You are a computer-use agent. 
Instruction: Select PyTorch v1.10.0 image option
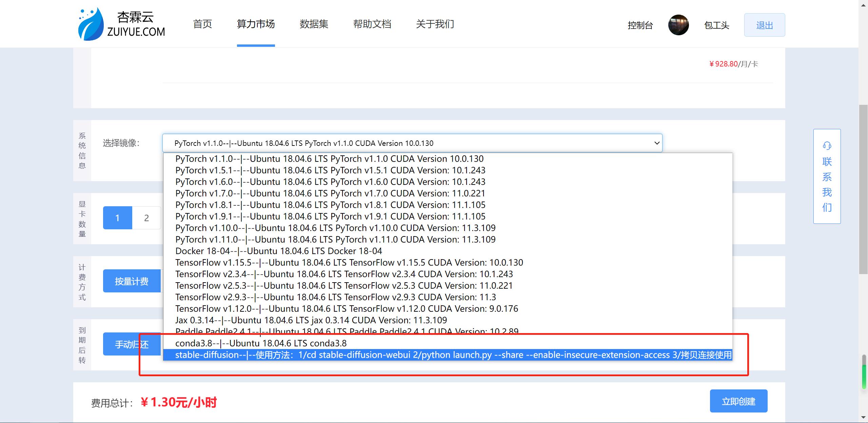pyautogui.click(x=448, y=228)
